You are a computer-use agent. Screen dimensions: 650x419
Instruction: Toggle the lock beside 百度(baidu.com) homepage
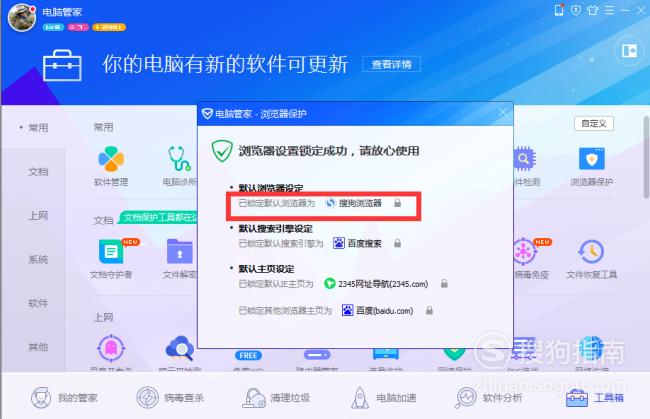coord(429,310)
